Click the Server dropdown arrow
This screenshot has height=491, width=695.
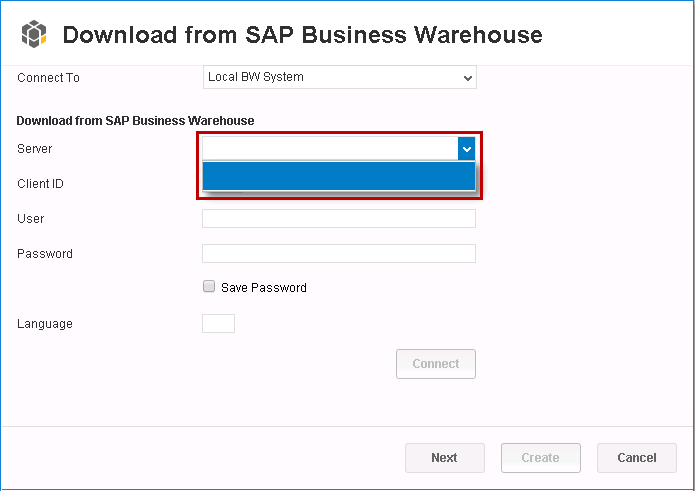pos(466,149)
